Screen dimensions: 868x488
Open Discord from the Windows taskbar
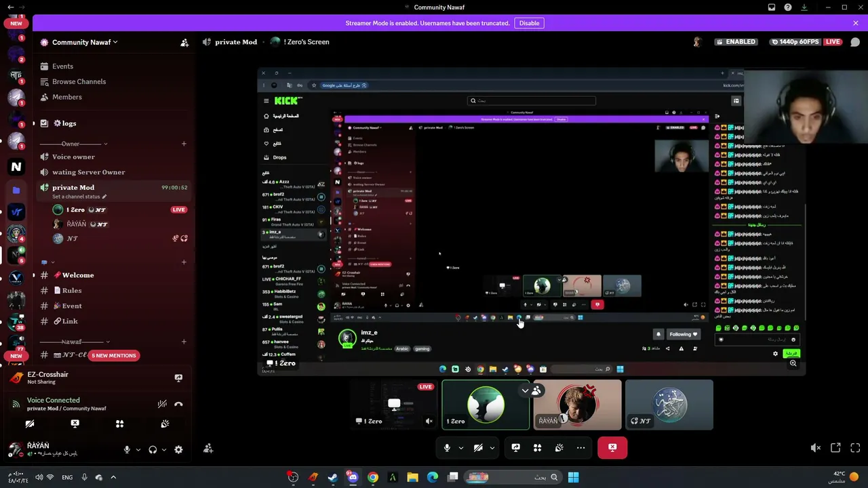[353, 477]
